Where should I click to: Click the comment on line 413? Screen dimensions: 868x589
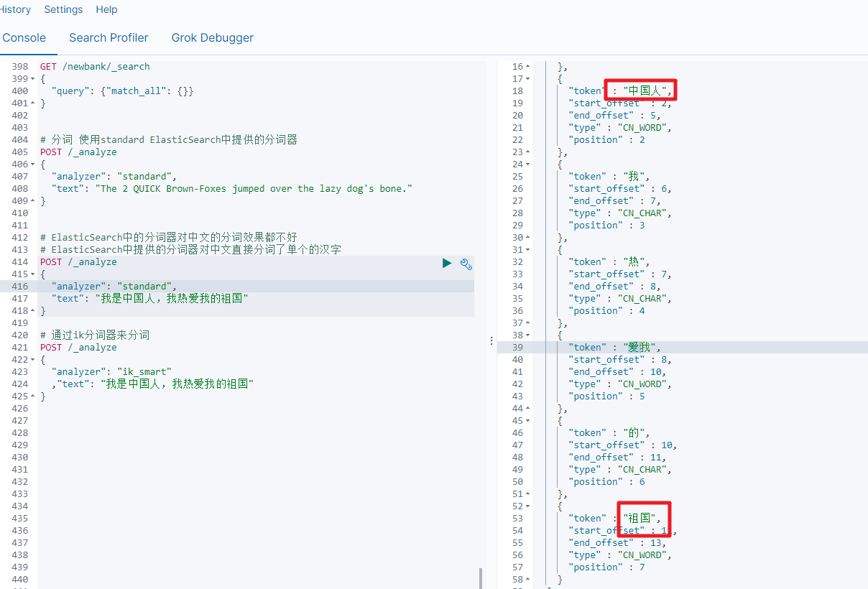[x=190, y=250]
